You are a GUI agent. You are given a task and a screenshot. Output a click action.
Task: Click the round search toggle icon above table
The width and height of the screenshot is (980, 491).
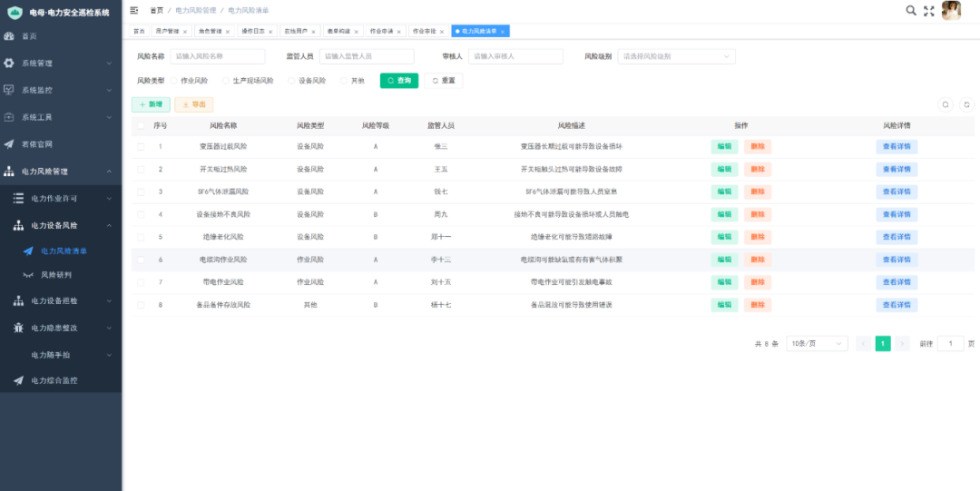point(946,104)
